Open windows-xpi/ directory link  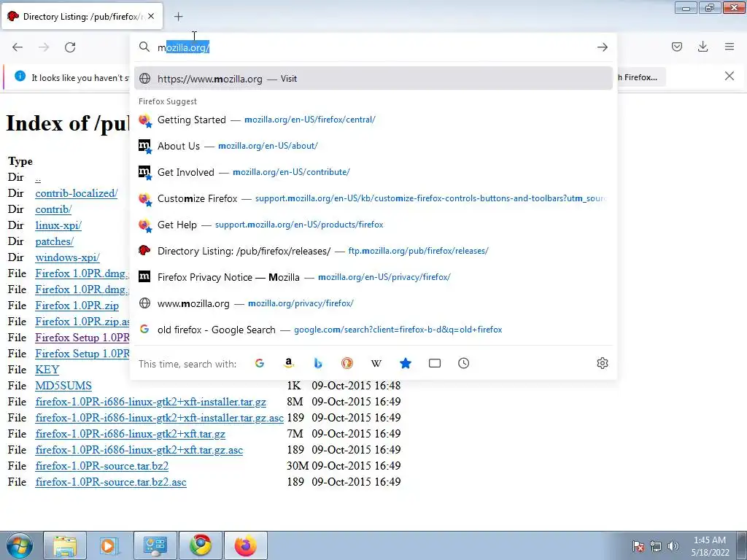click(x=68, y=257)
